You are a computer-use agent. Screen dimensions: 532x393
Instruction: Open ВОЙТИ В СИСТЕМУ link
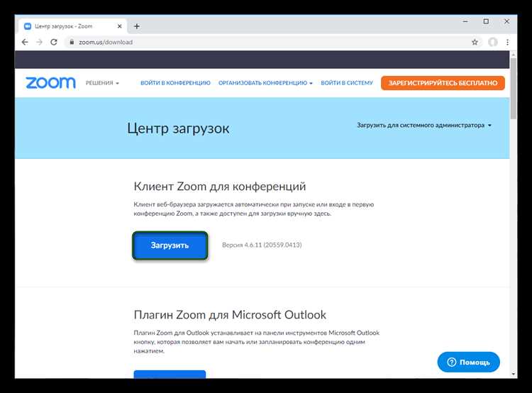point(347,83)
